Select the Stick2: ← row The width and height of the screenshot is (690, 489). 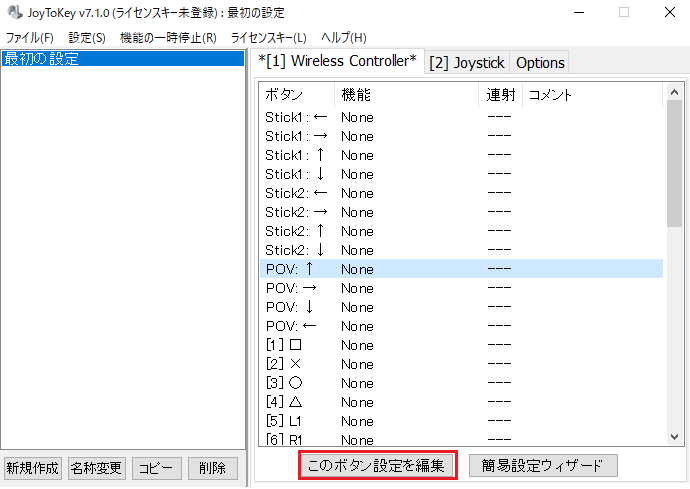[x=462, y=193]
